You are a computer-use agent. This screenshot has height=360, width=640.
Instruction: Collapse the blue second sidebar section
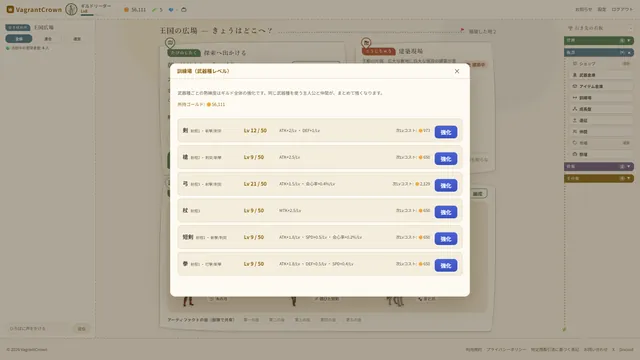point(599,53)
